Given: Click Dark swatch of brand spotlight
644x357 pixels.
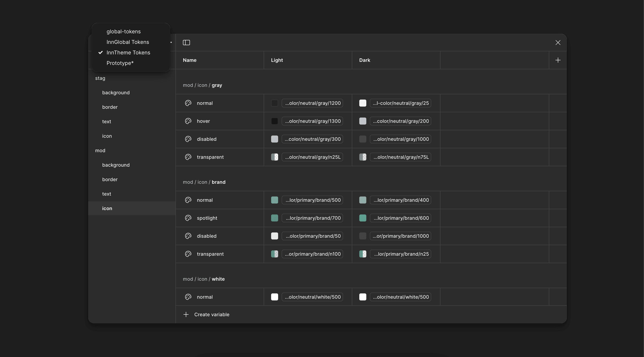Looking at the screenshot, I should pyautogui.click(x=363, y=218).
